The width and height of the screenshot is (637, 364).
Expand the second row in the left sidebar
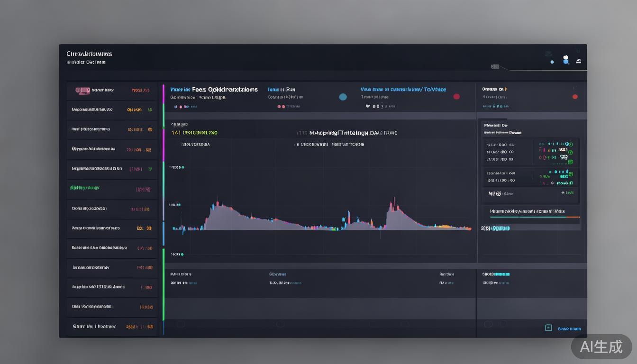[x=112, y=109]
